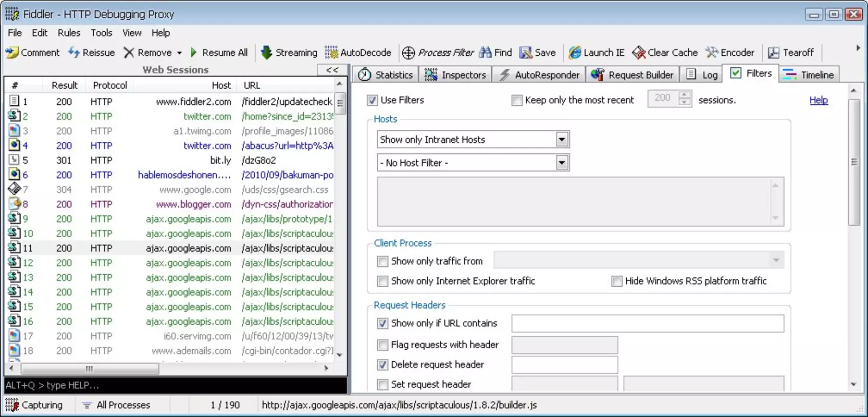Click the Reissue toolbar icon

(x=75, y=53)
